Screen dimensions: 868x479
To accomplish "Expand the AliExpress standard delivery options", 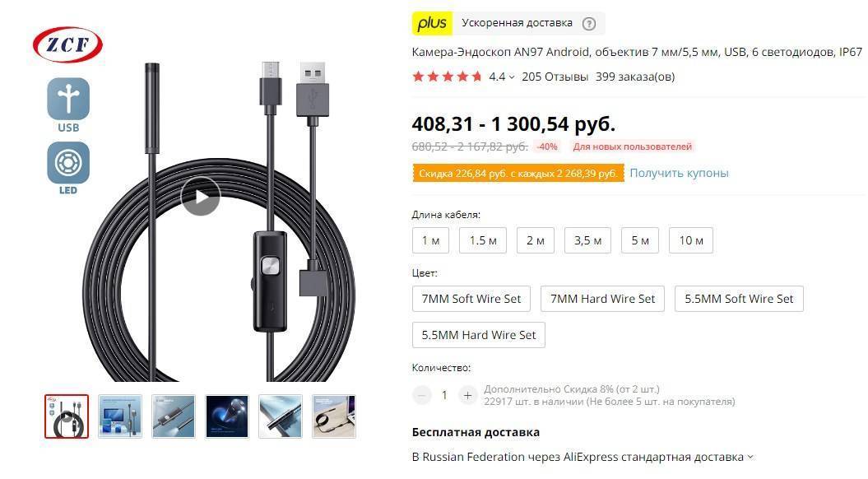I will pos(750,457).
